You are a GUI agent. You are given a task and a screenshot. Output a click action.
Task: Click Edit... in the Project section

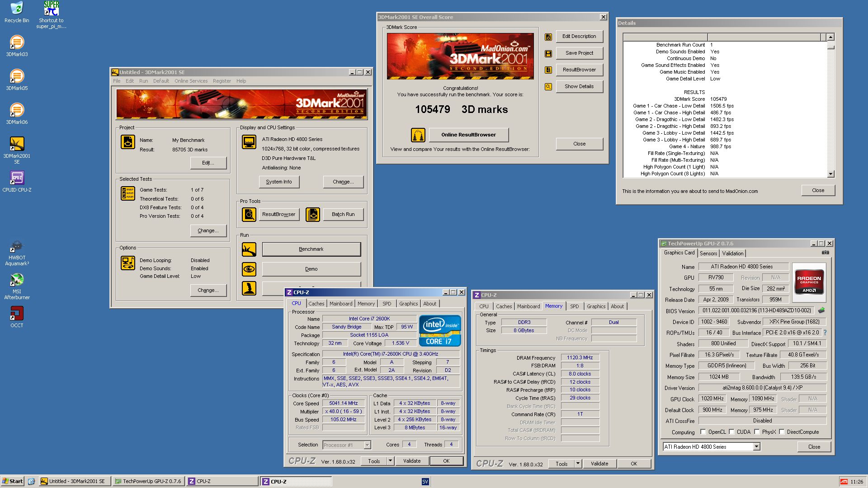click(x=208, y=163)
